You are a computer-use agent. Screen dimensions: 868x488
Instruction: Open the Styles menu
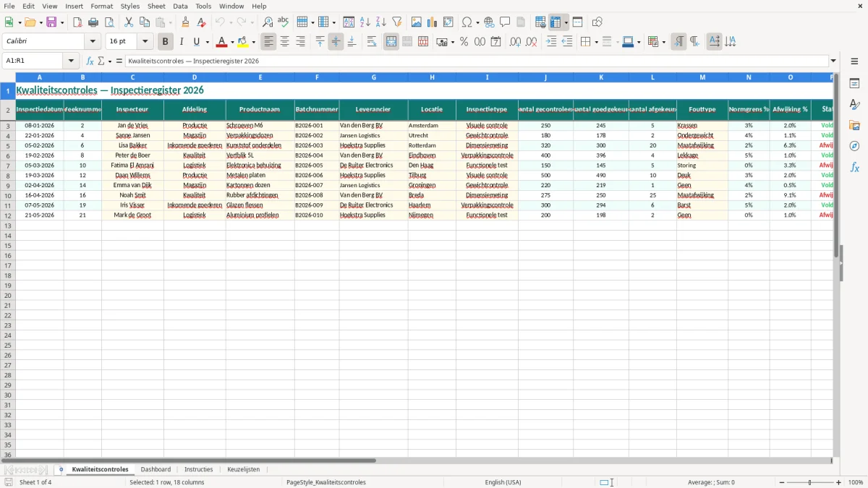130,6
